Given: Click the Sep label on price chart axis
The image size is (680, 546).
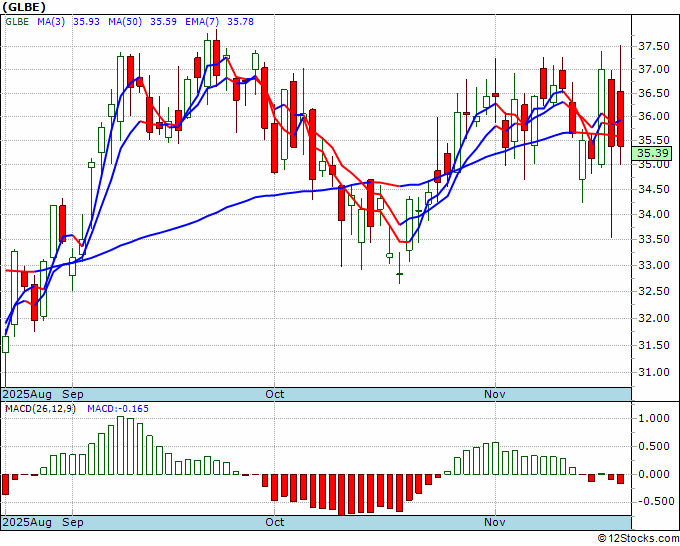Looking at the screenshot, I should point(72,394).
